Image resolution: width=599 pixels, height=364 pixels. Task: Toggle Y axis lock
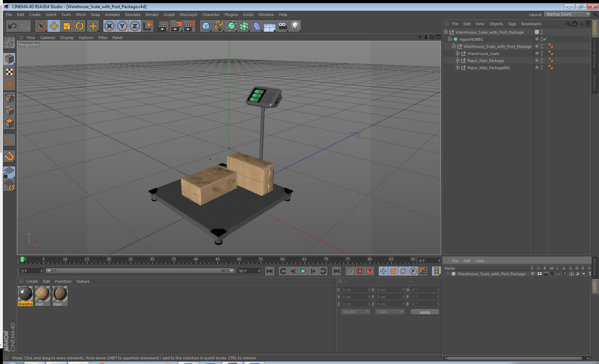coord(122,26)
